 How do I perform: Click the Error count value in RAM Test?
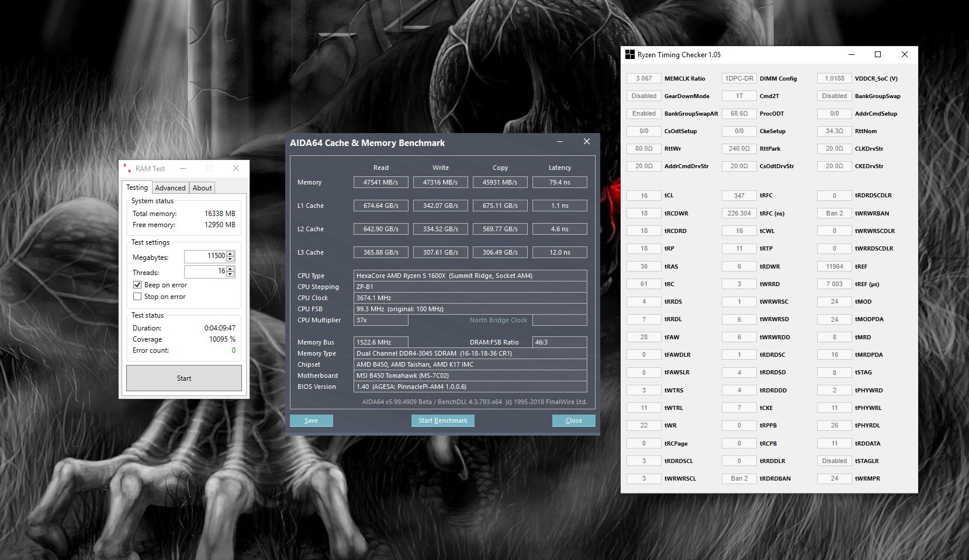tap(233, 350)
